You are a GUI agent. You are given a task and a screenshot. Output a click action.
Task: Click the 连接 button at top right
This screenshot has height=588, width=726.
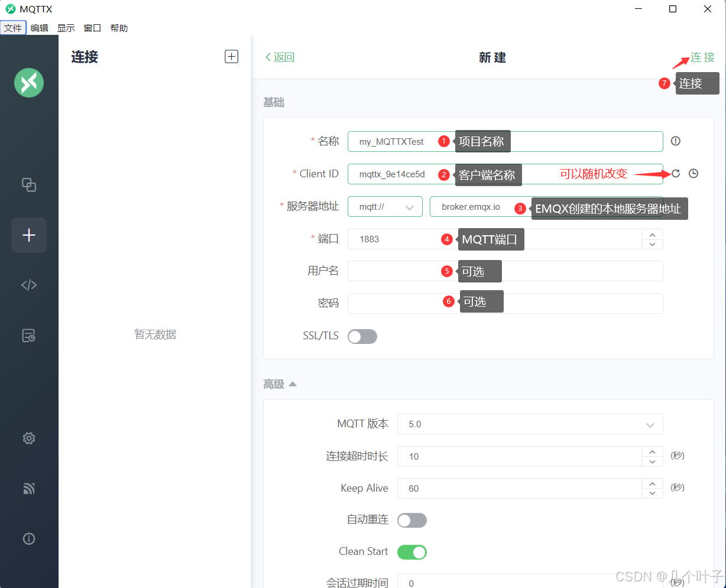[703, 57]
